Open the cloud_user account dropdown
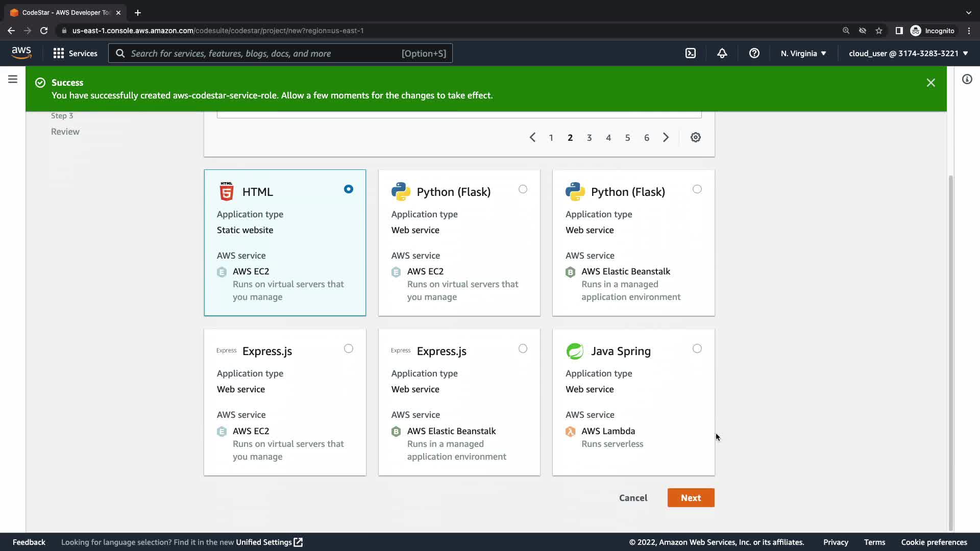Image resolution: width=980 pixels, height=551 pixels. point(908,53)
